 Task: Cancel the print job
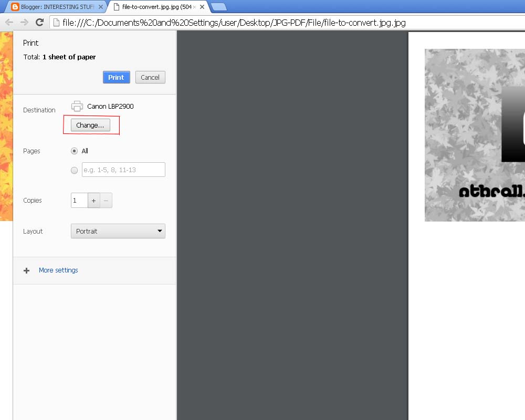[x=150, y=77]
